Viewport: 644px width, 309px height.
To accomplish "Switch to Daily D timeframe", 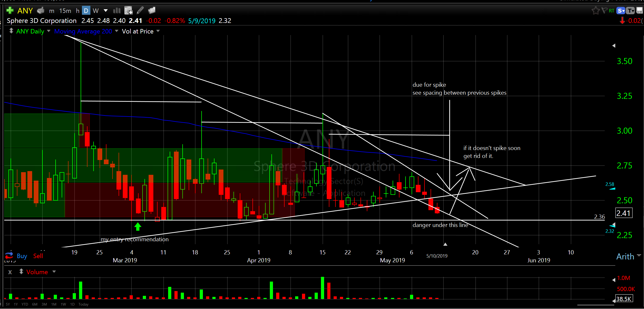I will pos(86,11).
